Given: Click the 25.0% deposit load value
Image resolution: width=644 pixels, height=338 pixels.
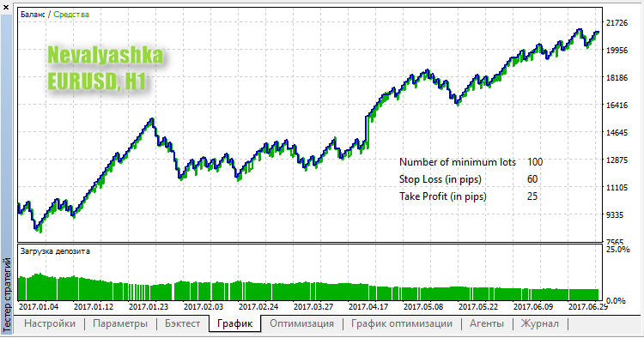Looking at the screenshot, I should [x=617, y=250].
